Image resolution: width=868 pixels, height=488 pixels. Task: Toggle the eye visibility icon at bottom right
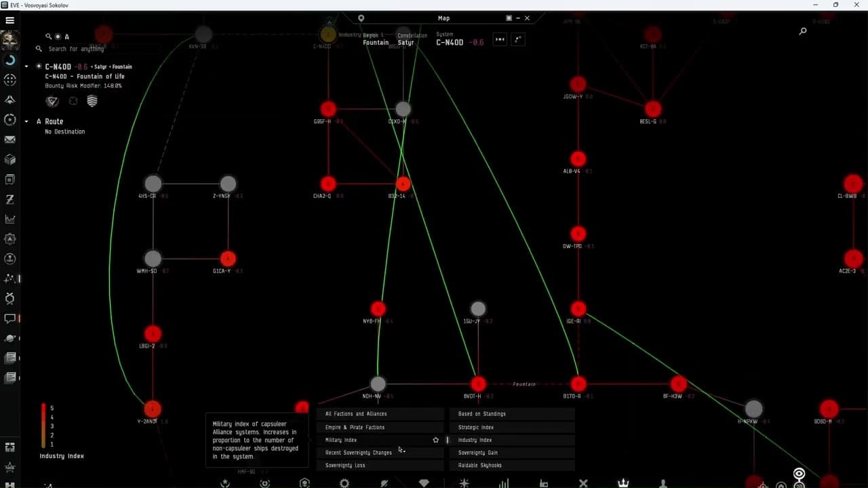[799, 474]
